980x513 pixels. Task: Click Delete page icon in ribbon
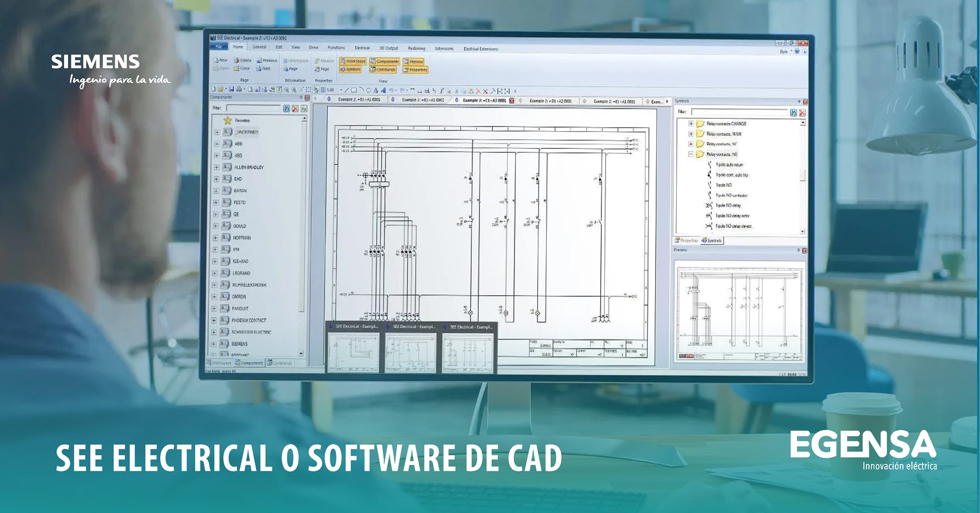236,60
